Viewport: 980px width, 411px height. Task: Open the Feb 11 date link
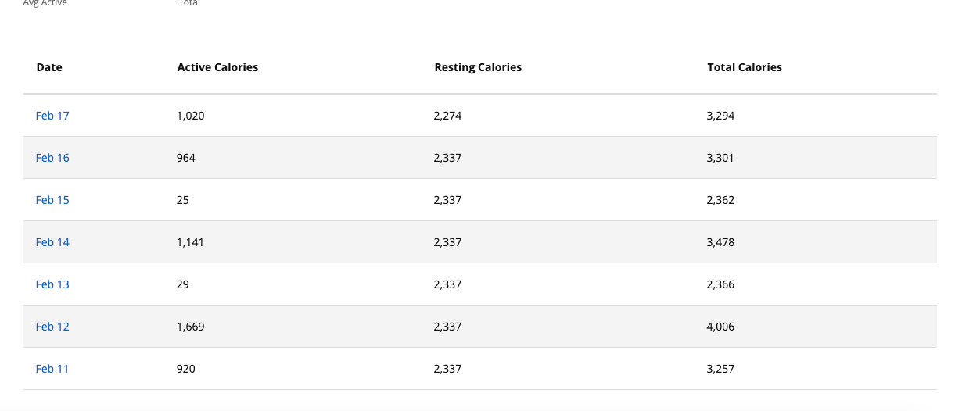(52, 369)
